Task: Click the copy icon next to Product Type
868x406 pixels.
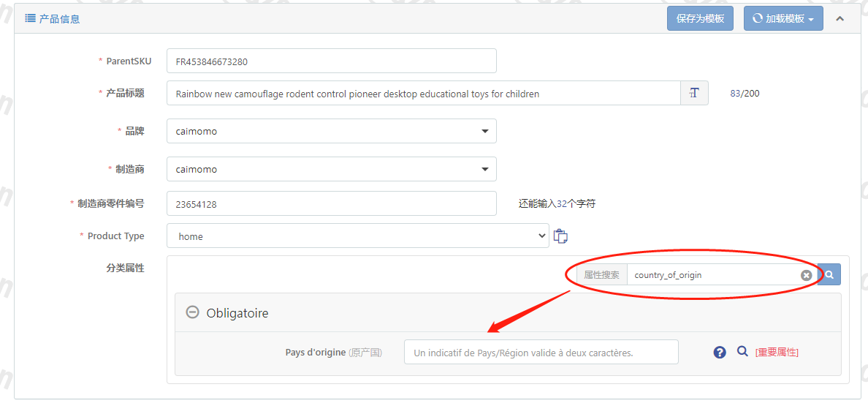Action: click(560, 236)
